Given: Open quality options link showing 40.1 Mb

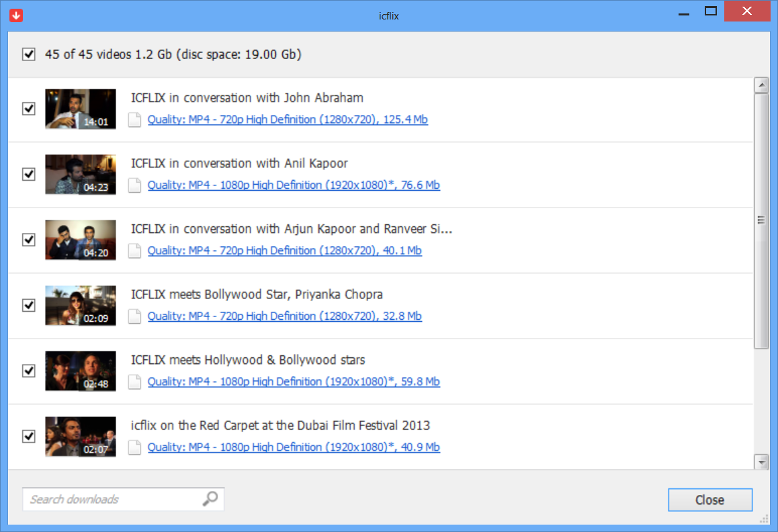Looking at the screenshot, I should coord(285,251).
